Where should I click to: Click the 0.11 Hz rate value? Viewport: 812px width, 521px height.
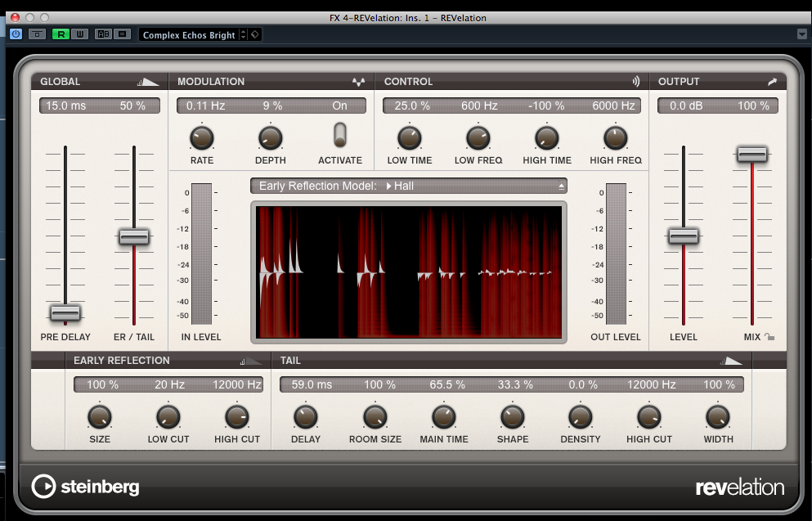click(205, 106)
